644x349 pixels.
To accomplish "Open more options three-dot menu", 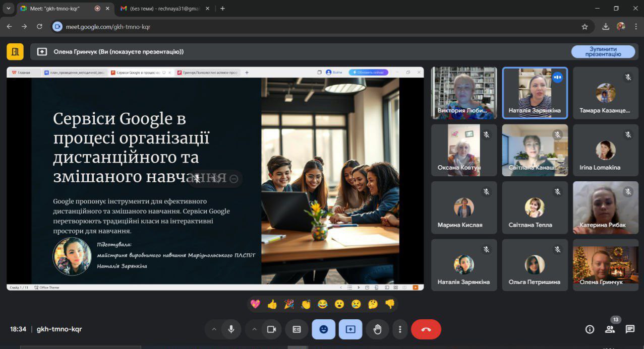I will click(400, 329).
